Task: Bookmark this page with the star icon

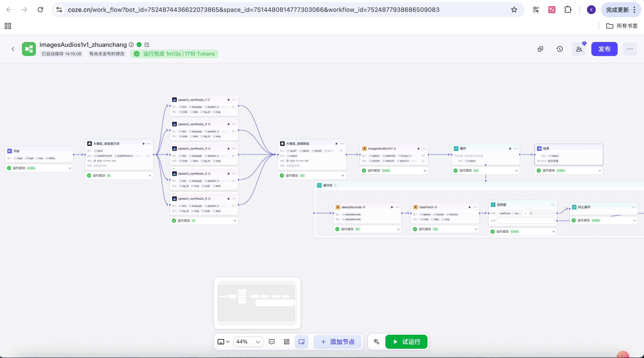Action: (514, 10)
